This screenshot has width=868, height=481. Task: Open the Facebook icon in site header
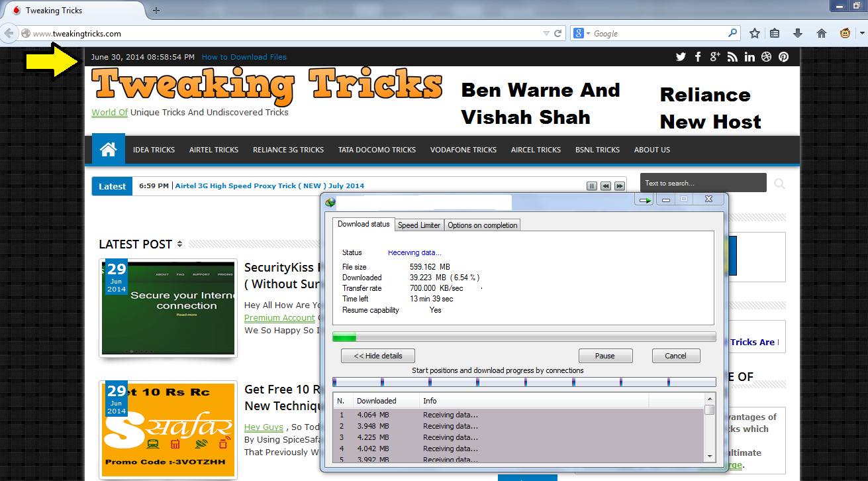click(x=698, y=57)
